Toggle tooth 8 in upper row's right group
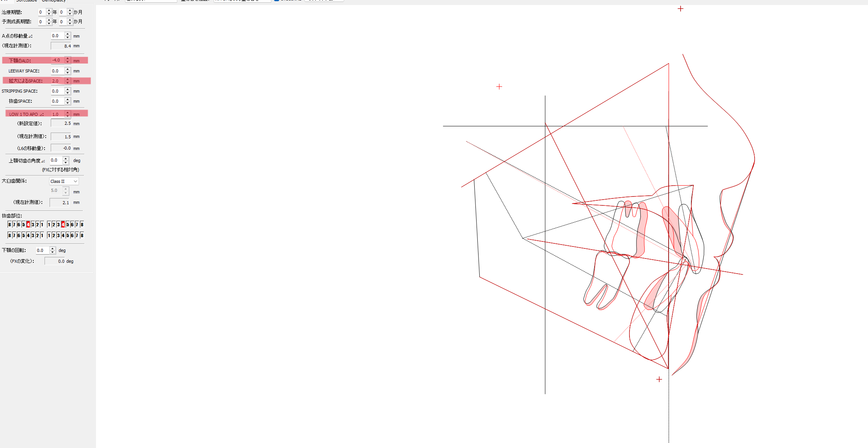Viewport: 868px width, 448px height. (82, 225)
